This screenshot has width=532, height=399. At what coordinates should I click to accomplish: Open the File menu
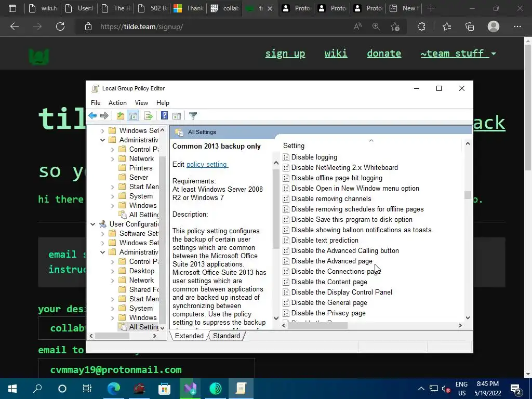tap(96, 103)
